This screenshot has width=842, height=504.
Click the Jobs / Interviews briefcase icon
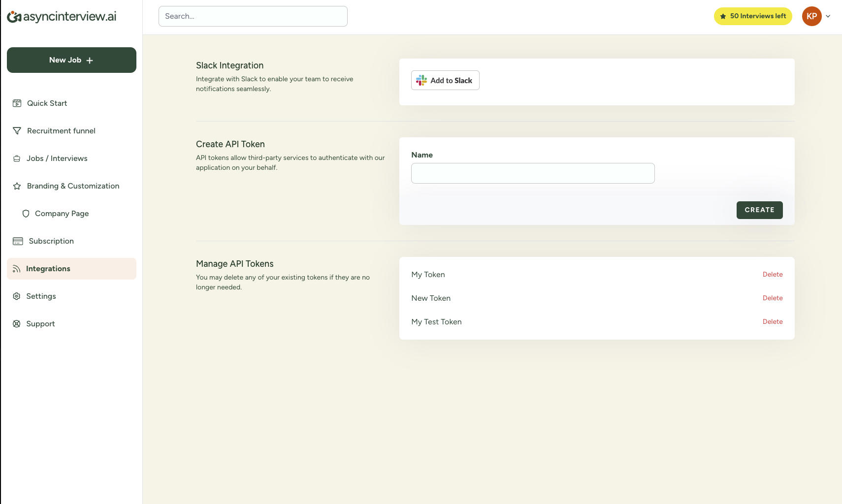tap(17, 158)
